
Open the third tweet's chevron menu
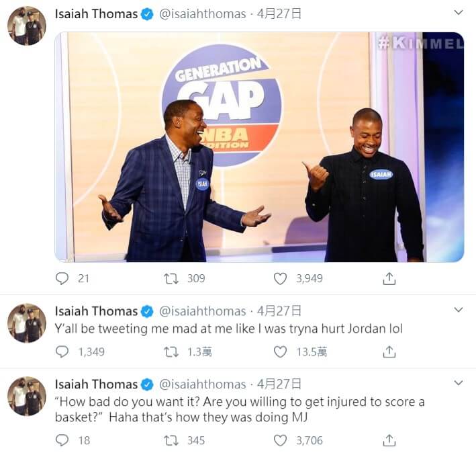458,382
